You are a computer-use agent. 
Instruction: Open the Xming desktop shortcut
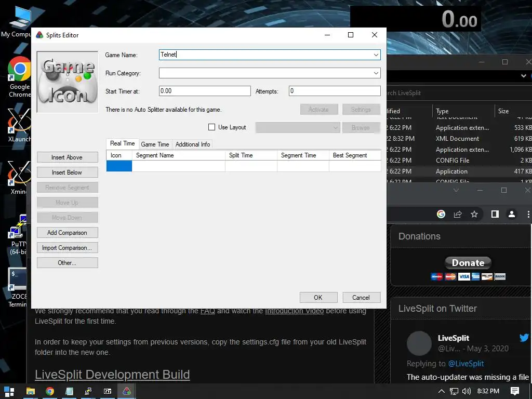(x=19, y=178)
